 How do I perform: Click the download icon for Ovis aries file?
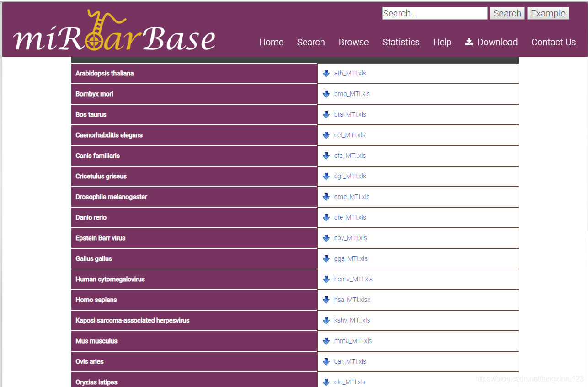[326, 361]
